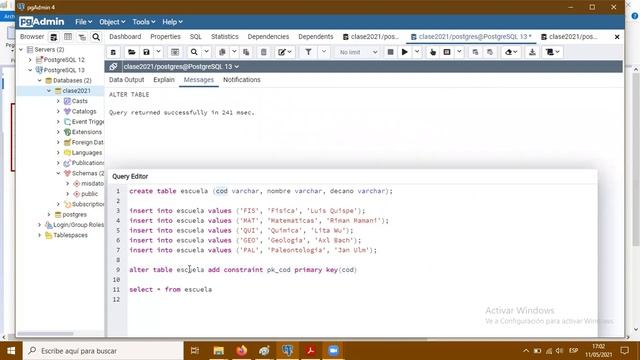Open the Execute options dropdown arrow
This screenshot has width=640, height=360.
tap(417, 52)
